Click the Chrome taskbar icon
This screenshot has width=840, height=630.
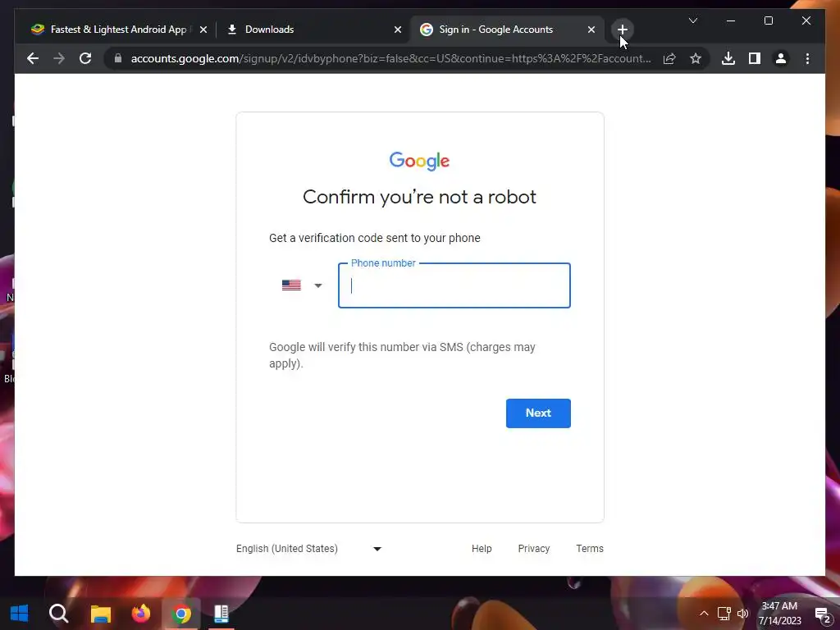pyautogui.click(x=181, y=614)
